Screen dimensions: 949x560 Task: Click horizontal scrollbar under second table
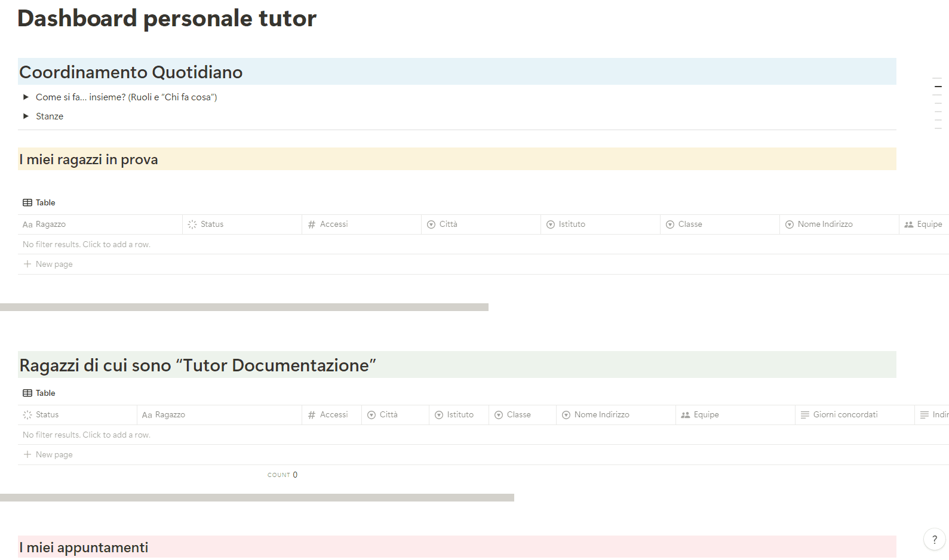[x=257, y=497]
